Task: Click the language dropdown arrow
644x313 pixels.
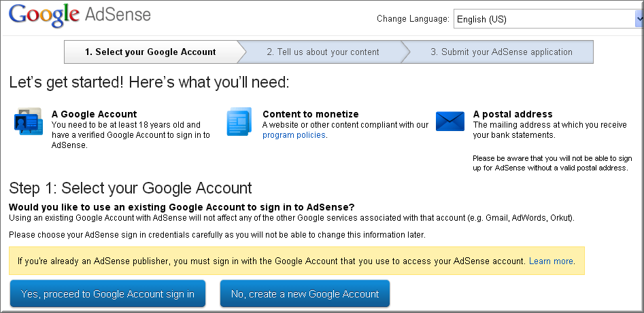Action: click(639, 19)
